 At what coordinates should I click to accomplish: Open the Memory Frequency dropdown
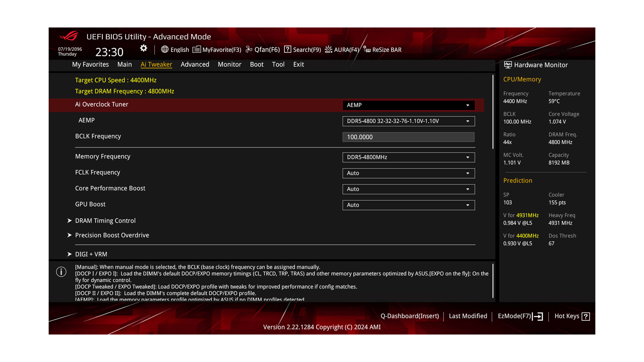(x=409, y=157)
